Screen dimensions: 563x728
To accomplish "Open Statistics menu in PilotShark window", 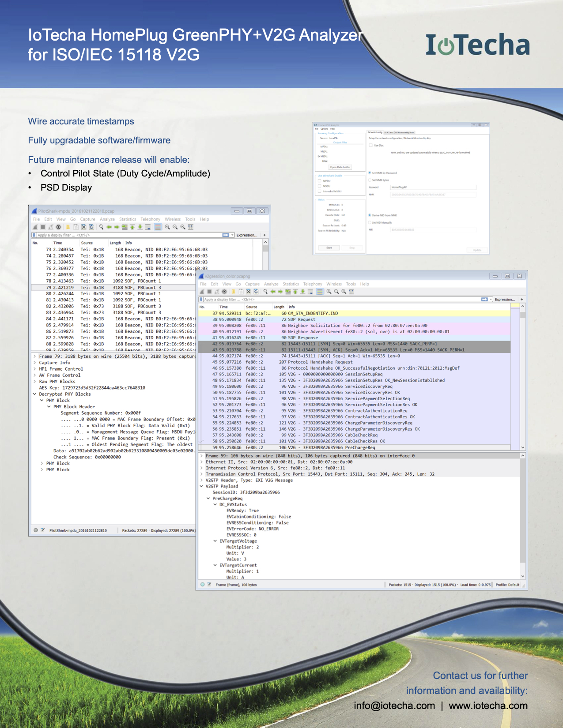I will 128,219.
